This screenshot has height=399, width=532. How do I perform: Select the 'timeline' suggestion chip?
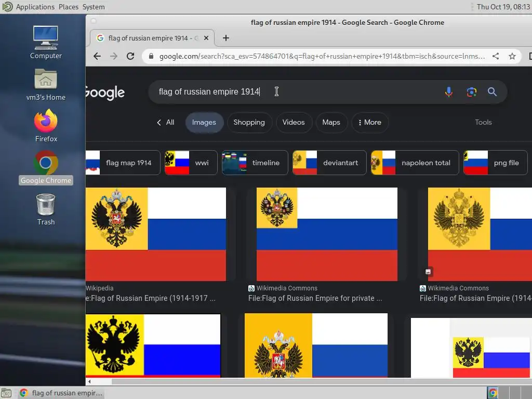point(255,163)
